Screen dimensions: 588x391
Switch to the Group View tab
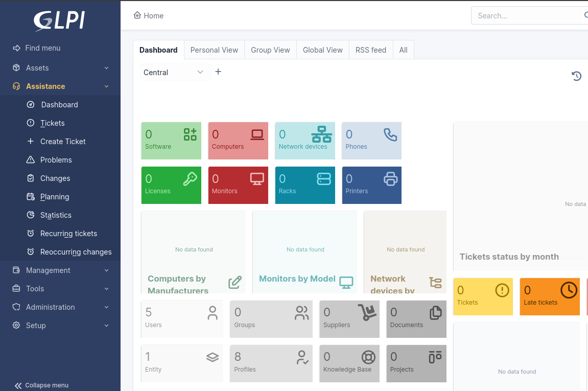pos(270,50)
